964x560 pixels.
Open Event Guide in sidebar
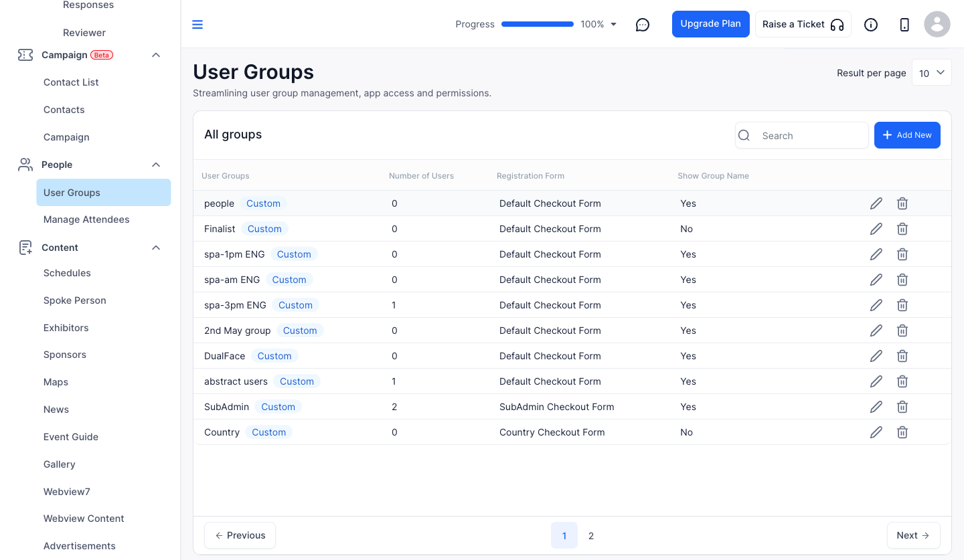coord(71,437)
